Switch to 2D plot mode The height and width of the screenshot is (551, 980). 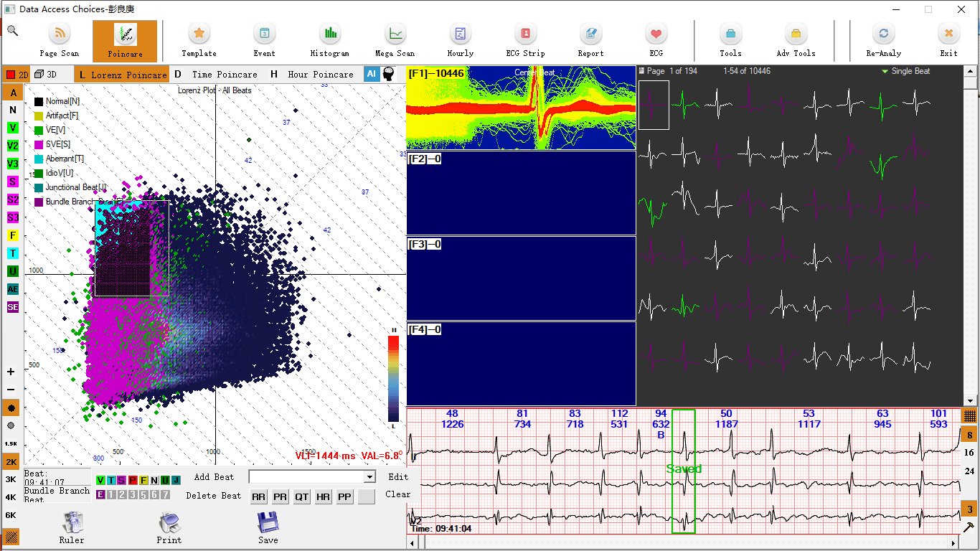(x=17, y=74)
